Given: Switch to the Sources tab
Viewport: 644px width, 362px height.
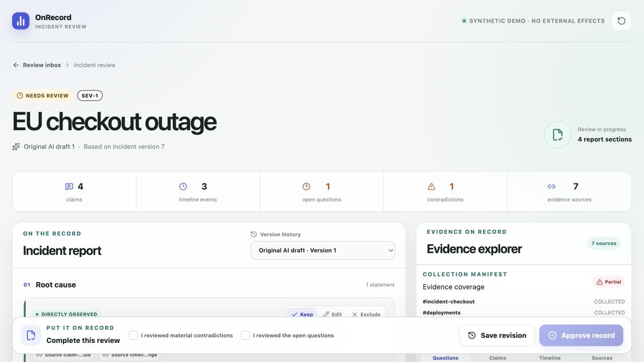Looking at the screenshot, I should coord(602,358).
